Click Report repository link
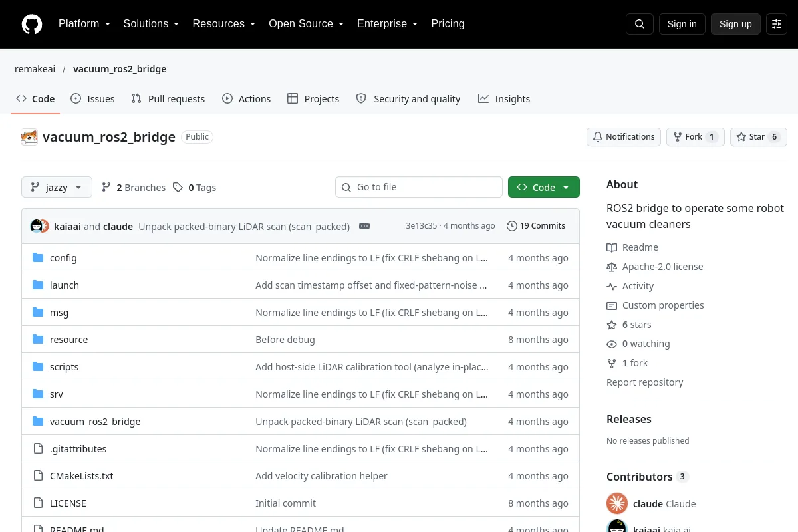 click(x=645, y=382)
